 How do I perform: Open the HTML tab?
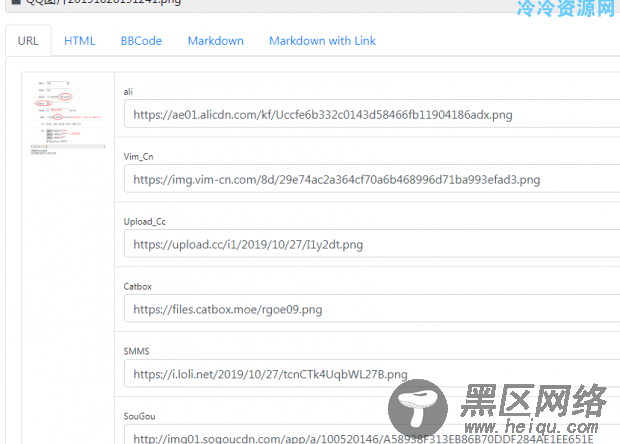click(x=79, y=41)
